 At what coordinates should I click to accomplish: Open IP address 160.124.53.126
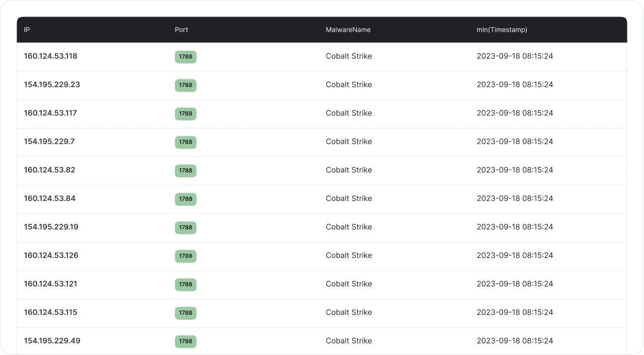51,255
